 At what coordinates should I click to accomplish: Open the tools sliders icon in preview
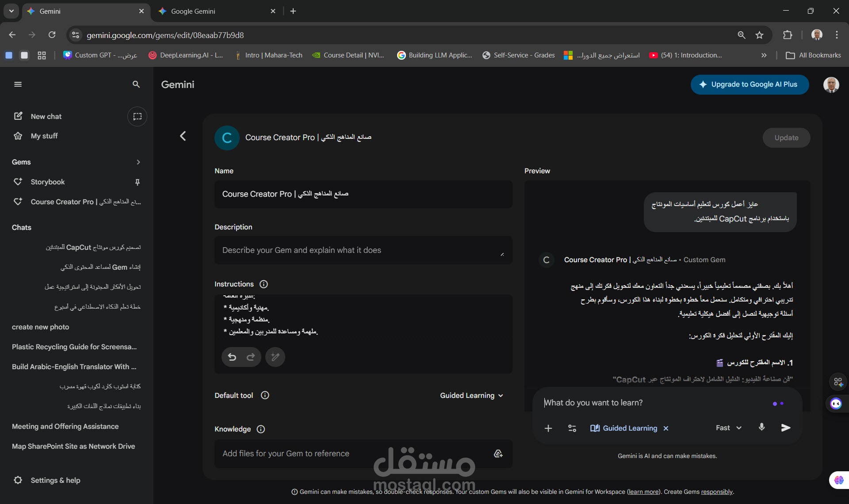[572, 428]
